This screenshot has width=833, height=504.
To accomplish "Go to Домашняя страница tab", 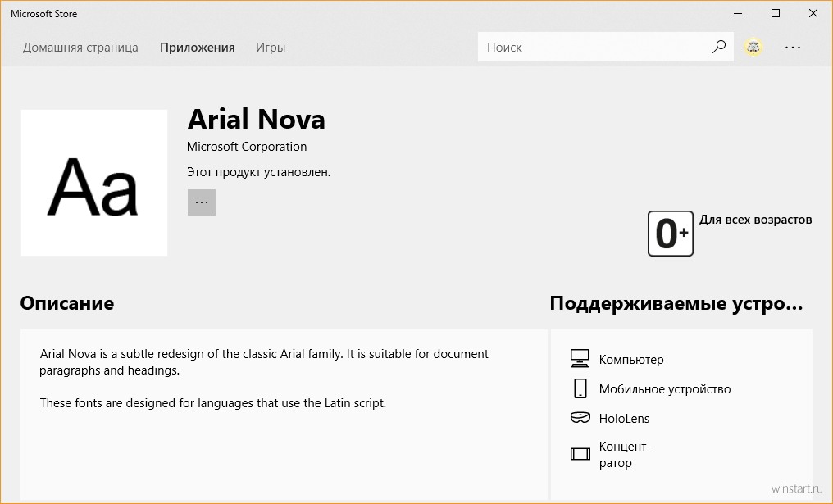I will point(80,48).
